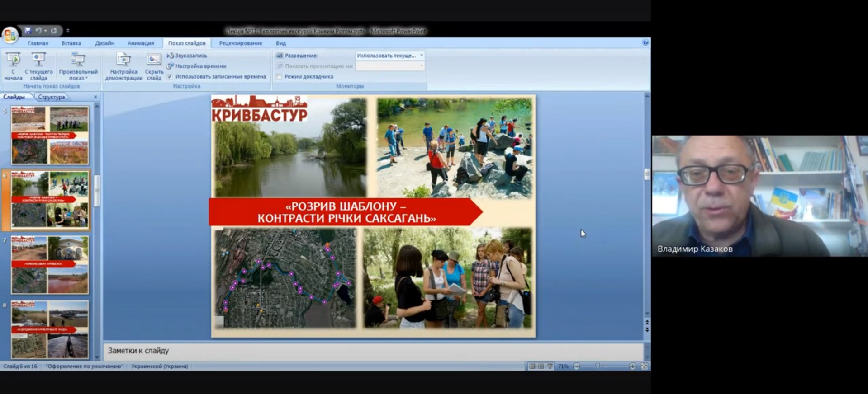The height and width of the screenshot is (394, 868).
Task: Select slide 6 thumbnail
Action: point(50,200)
